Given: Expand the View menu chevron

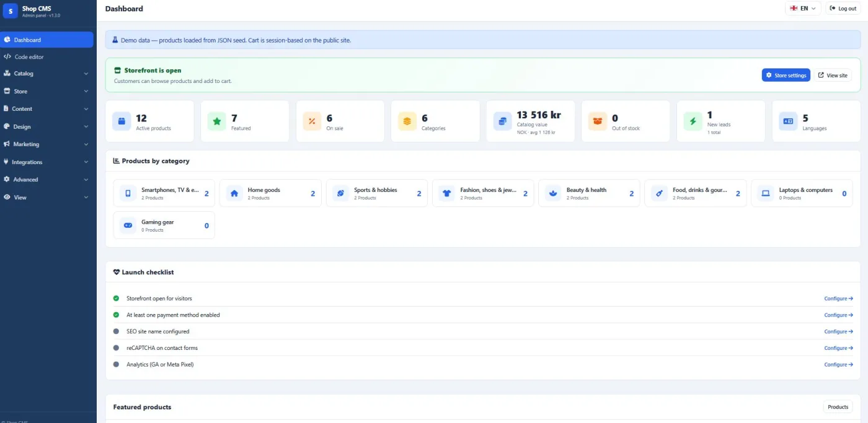Looking at the screenshot, I should [86, 198].
